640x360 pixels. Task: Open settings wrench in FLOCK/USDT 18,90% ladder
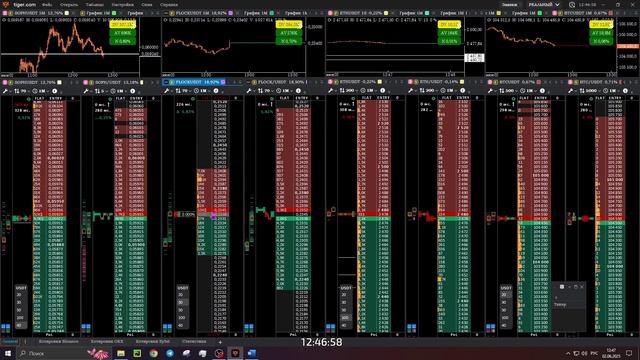click(249, 91)
